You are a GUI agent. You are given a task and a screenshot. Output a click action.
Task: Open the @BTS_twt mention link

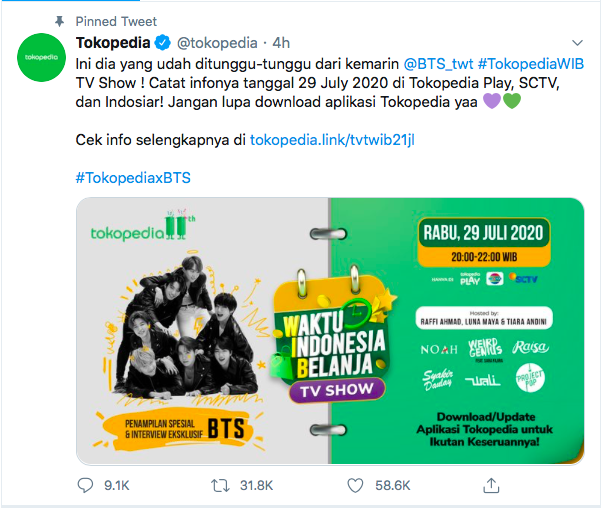438,64
